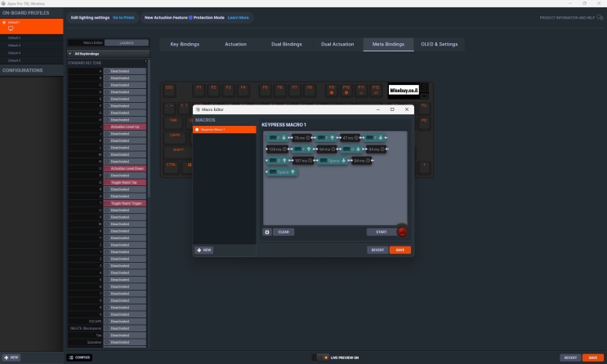
Task: Switch to the Dual Actuation tab
Action: 337,44
